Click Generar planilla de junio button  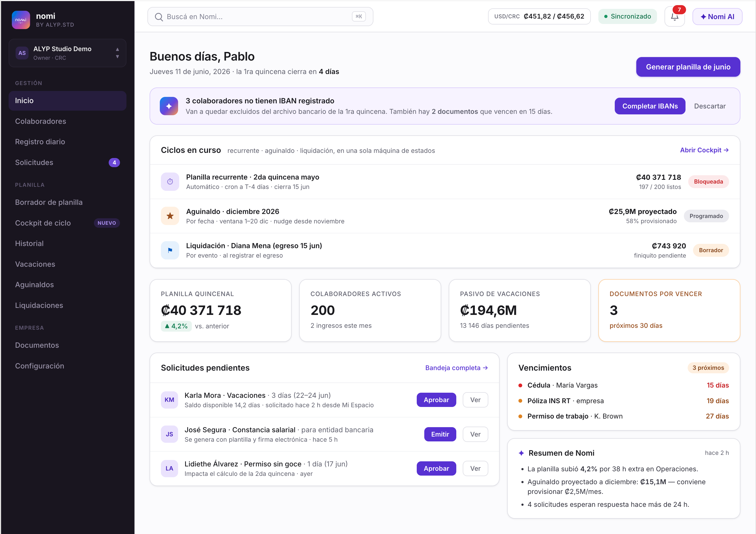[688, 67]
